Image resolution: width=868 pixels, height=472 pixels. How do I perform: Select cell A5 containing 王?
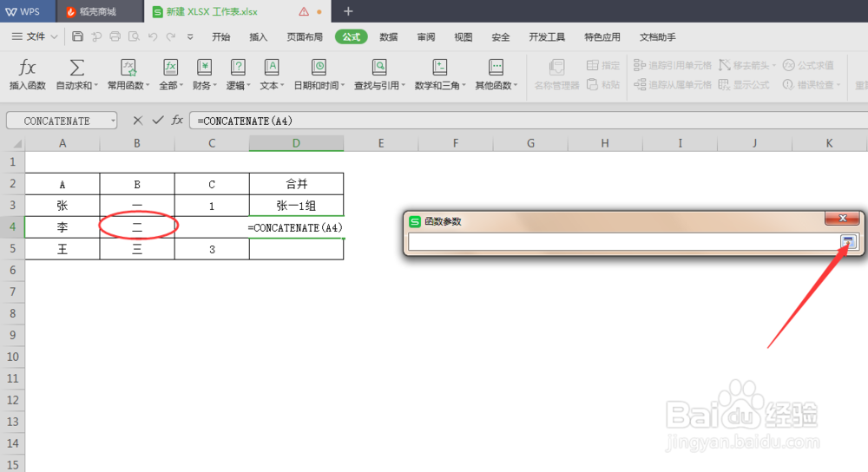point(62,249)
